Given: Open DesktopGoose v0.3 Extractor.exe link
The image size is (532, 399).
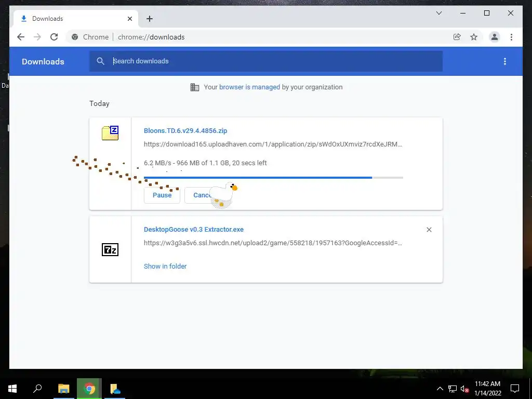Looking at the screenshot, I should [x=193, y=229].
